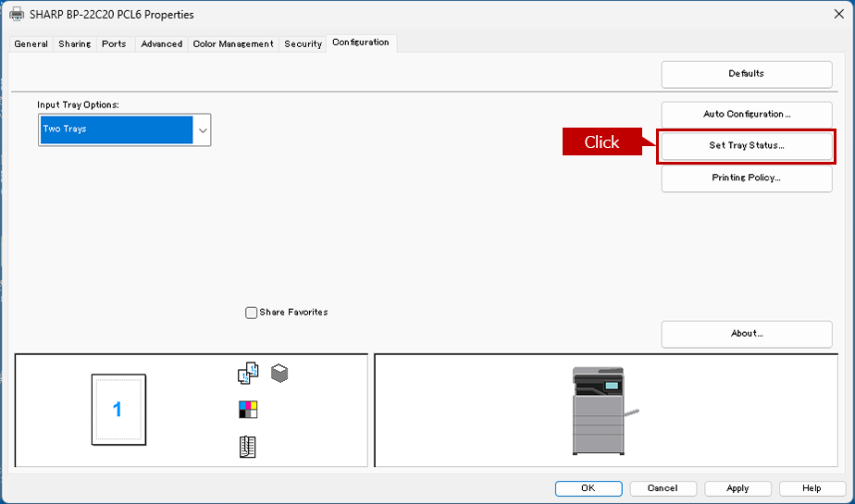
Task: Open the Security tab
Action: click(304, 44)
